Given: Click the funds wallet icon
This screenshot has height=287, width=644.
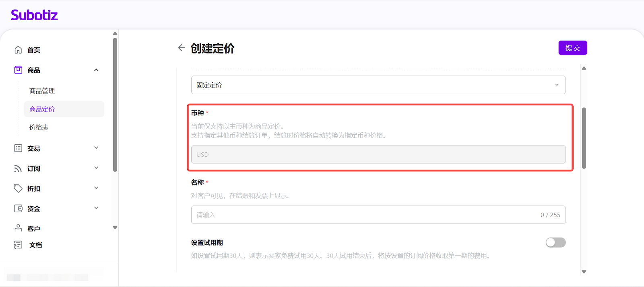Looking at the screenshot, I should pyautogui.click(x=18, y=209).
